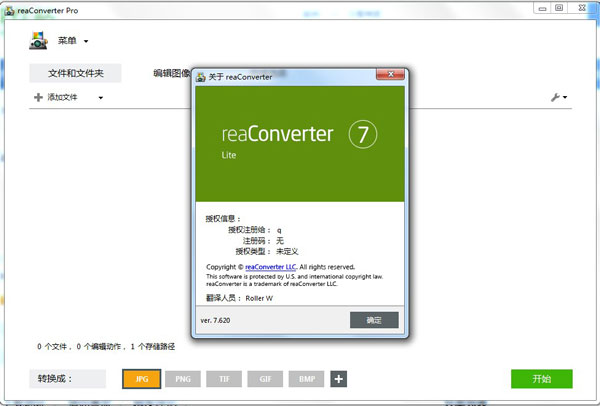Screen dimensions: 600x406
Task: Click the 授权类型 未定义 text
Action: pyautogui.click(x=267, y=251)
